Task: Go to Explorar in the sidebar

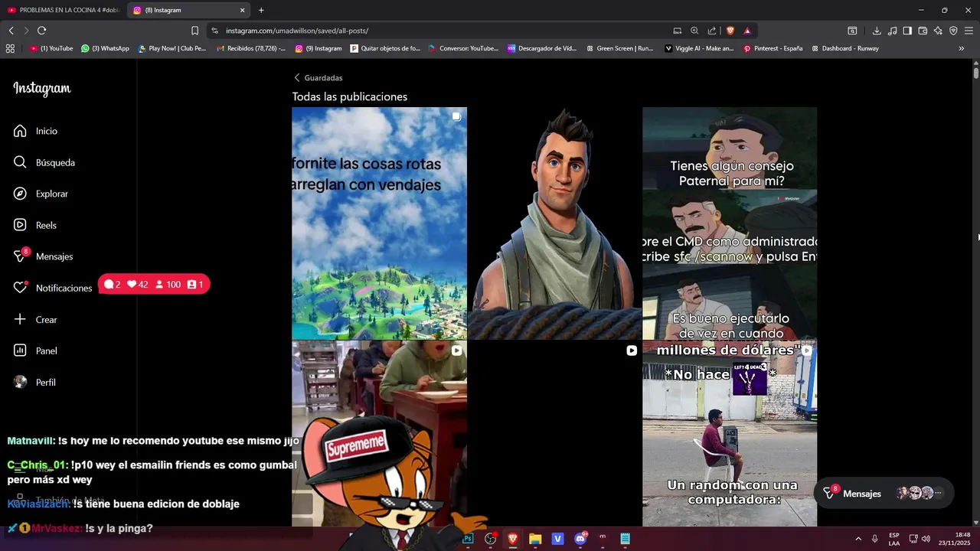Action: pos(41,194)
